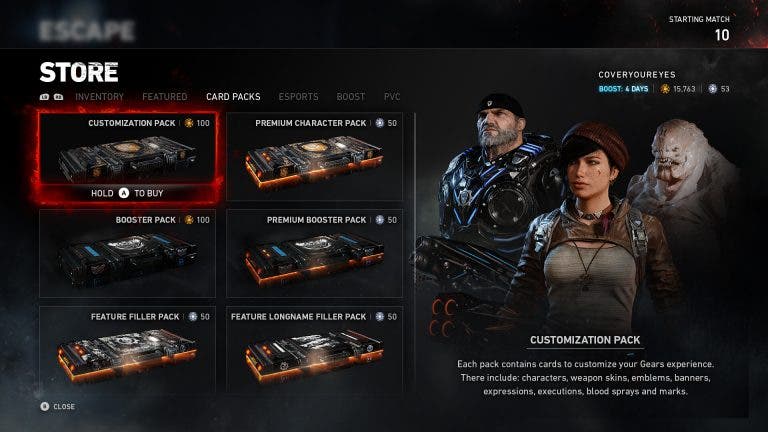
Task: Switch to the Inventory tab
Action: point(99,96)
